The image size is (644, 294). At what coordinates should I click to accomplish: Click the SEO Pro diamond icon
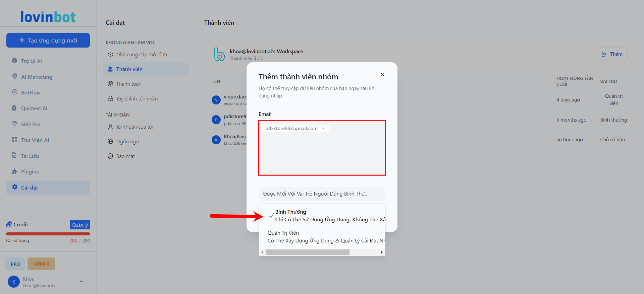coord(14,124)
